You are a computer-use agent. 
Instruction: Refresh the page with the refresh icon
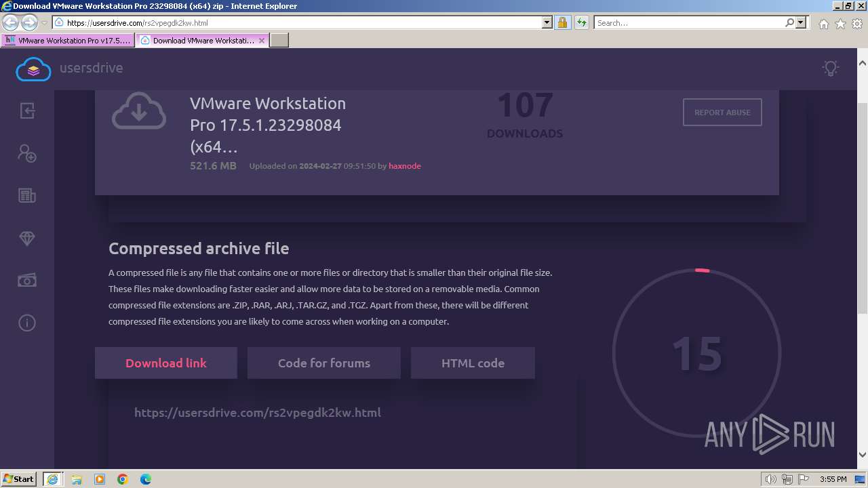(x=581, y=22)
